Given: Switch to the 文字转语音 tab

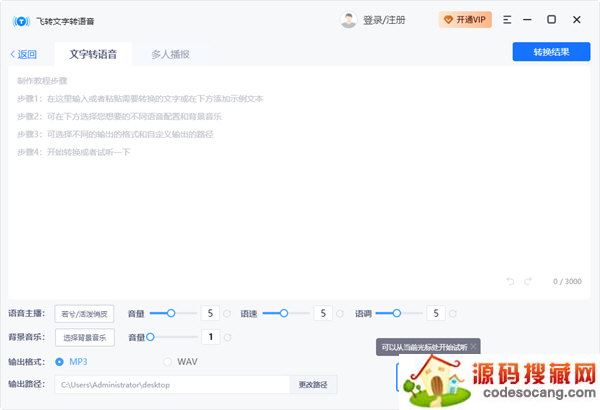Looking at the screenshot, I should pos(93,54).
